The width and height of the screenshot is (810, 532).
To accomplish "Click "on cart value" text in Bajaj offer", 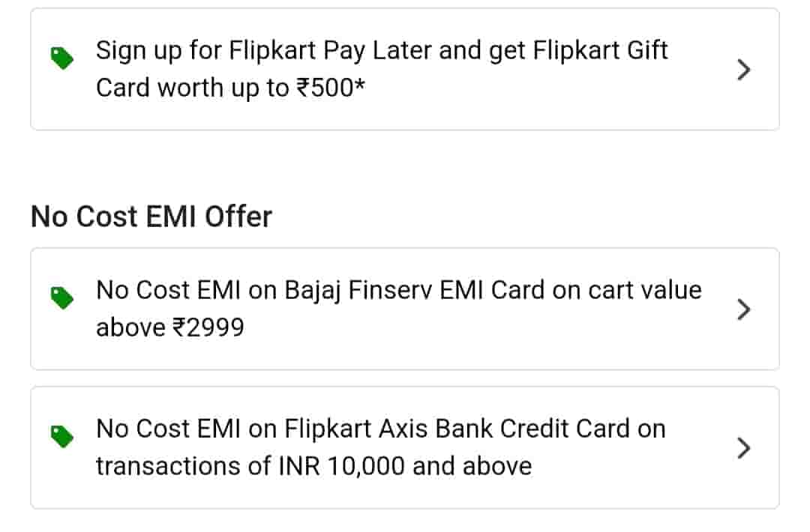I will (627, 291).
